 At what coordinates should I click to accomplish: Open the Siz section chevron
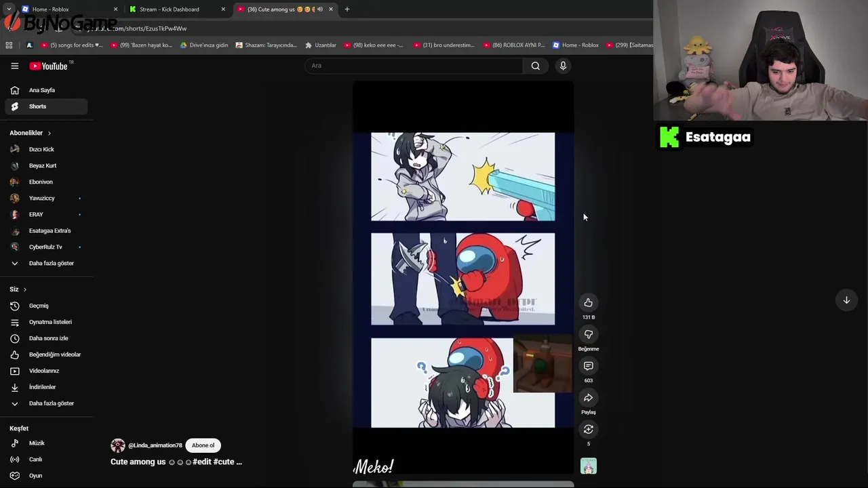[x=24, y=289]
